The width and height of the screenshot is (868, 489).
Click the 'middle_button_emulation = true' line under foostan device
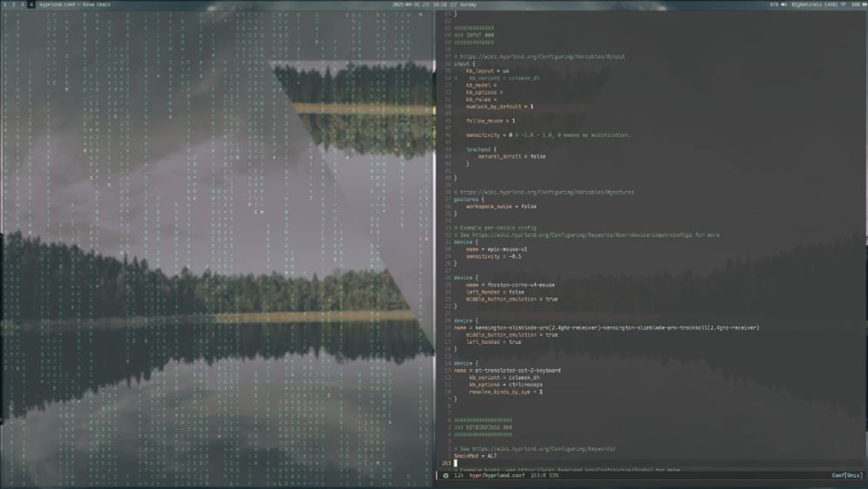[511, 299]
